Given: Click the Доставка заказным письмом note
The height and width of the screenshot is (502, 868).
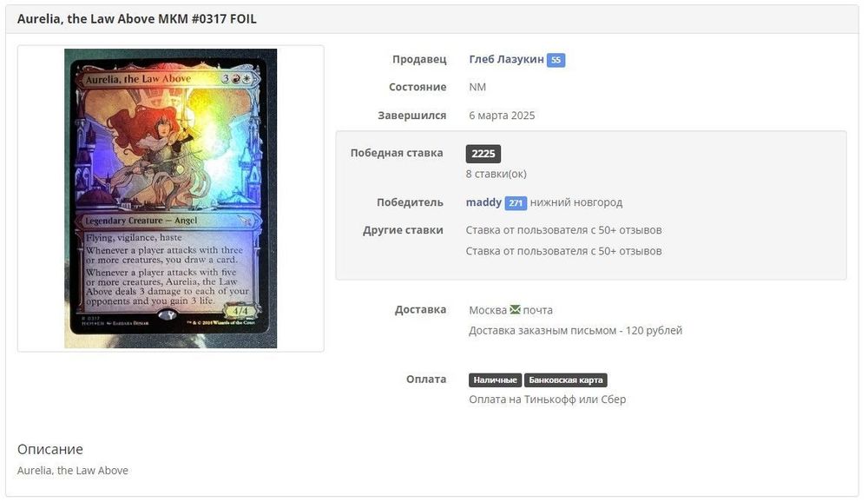Looking at the screenshot, I should click(575, 331).
